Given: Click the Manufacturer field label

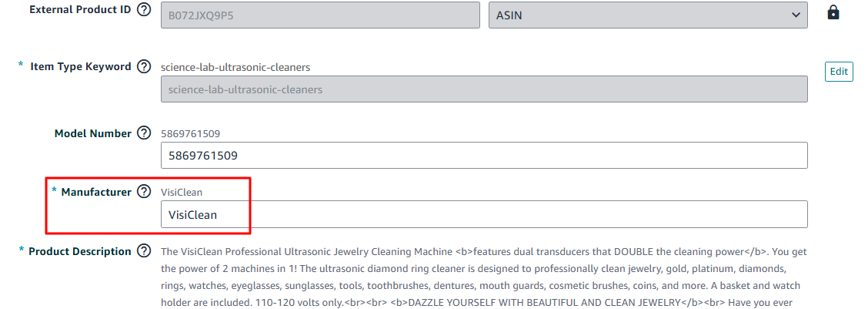Looking at the screenshot, I should 96,192.
